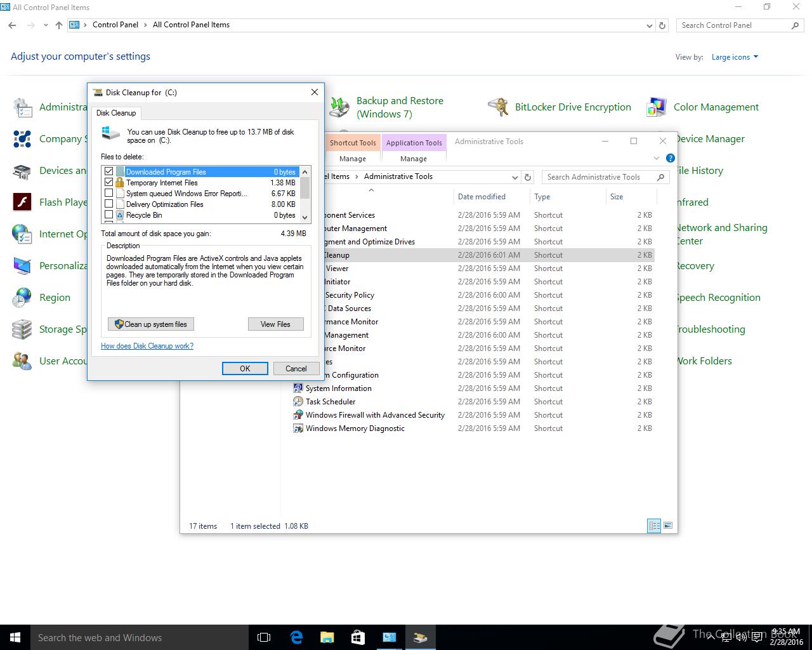Expand the ribbon in Administrative Tools window
The width and height of the screenshot is (812, 650).
click(x=657, y=158)
